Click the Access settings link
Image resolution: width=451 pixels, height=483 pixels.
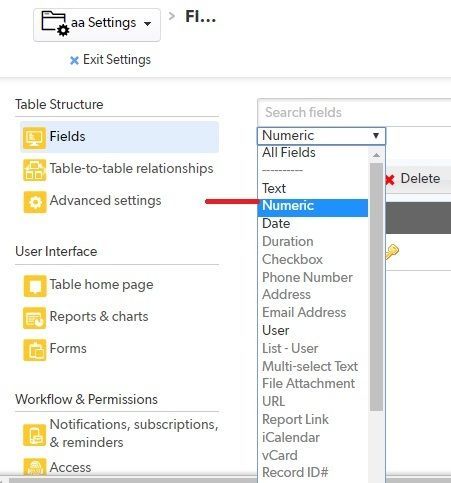[x=70, y=467]
